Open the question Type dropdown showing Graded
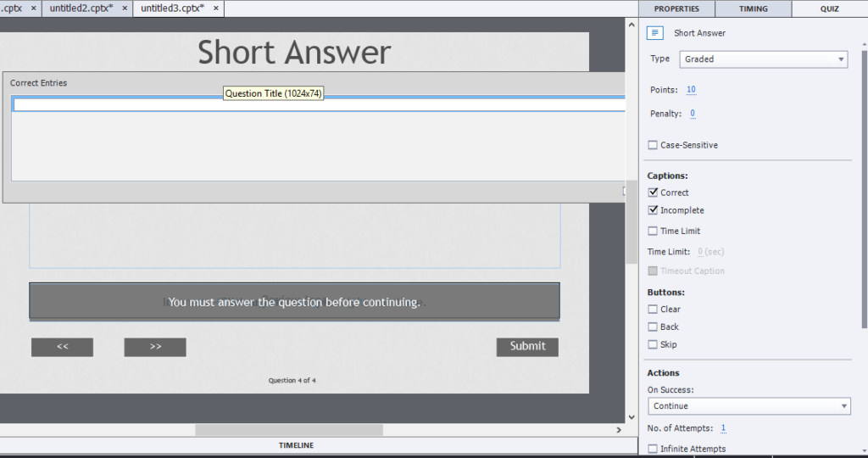The height and width of the screenshot is (458, 868). click(764, 59)
